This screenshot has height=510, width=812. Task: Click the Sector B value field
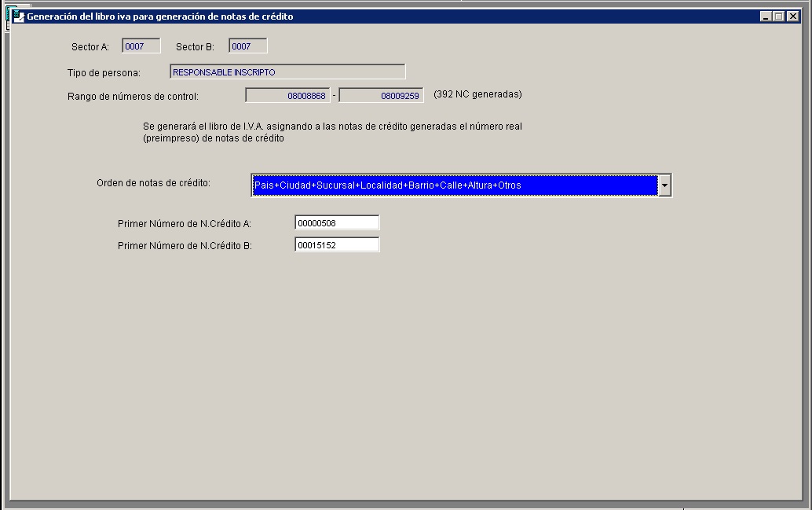pyautogui.click(x=248, y=46)
